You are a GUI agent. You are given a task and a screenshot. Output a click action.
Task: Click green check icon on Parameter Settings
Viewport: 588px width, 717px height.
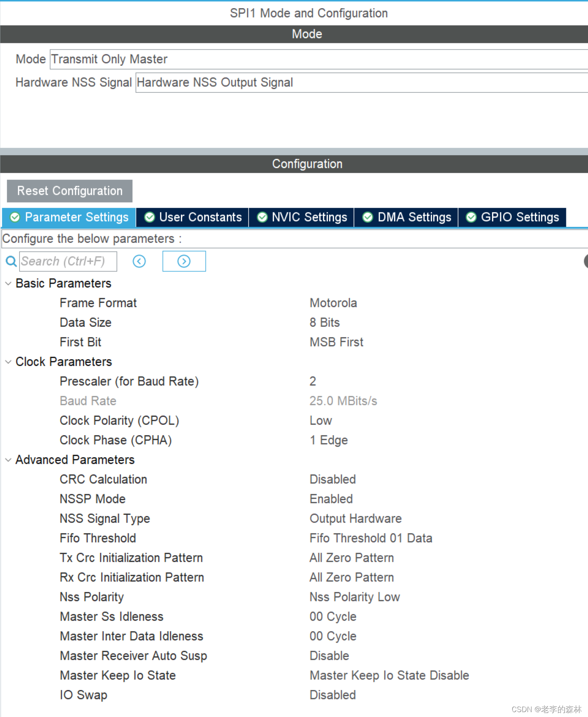coord(15,217)
